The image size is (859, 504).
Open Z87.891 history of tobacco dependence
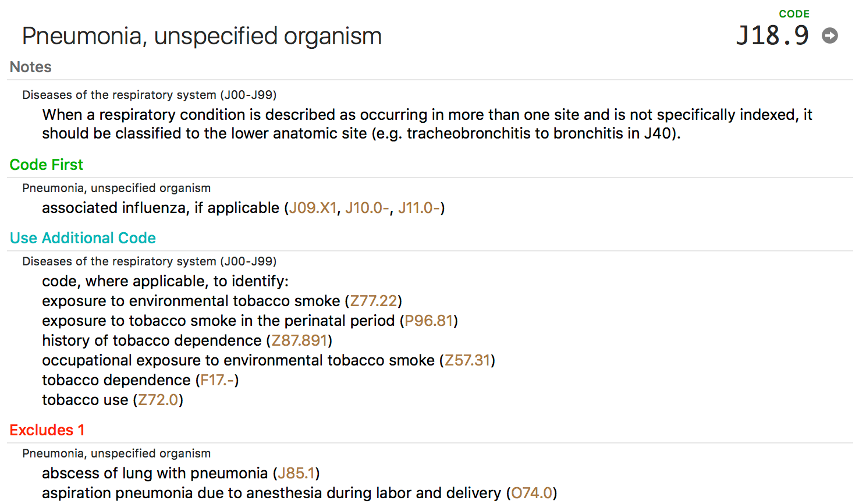299,340
